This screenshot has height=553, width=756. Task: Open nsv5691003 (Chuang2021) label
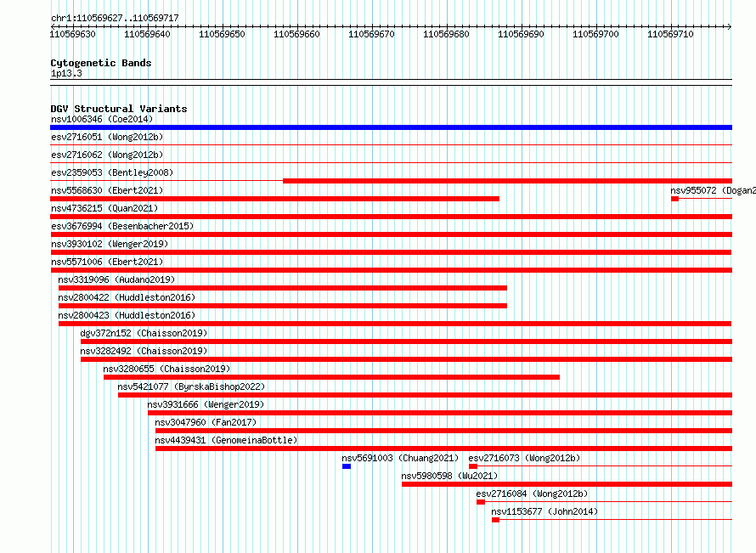400,458
